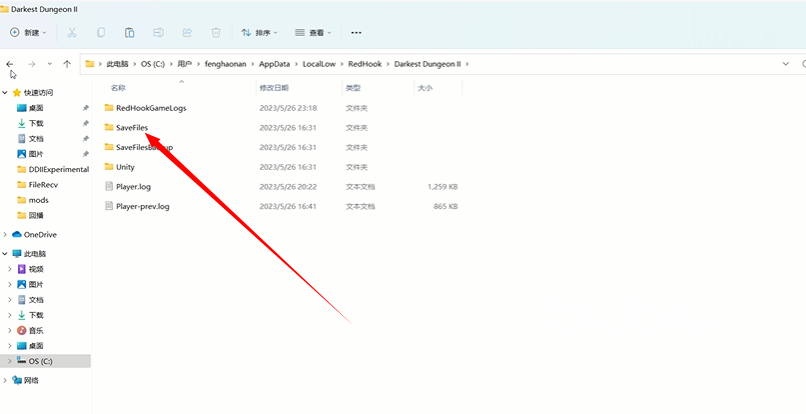Expand the OneDrive tree node

coord(6,234)
